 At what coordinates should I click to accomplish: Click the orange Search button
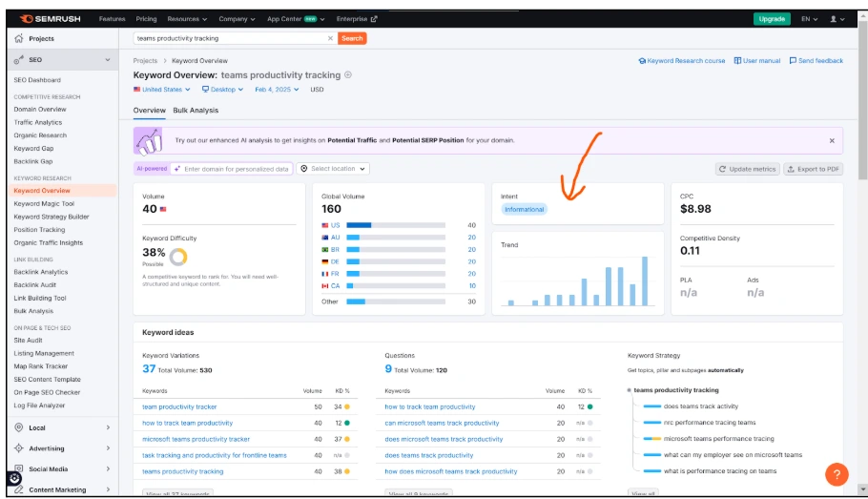[x=352, y=38]
